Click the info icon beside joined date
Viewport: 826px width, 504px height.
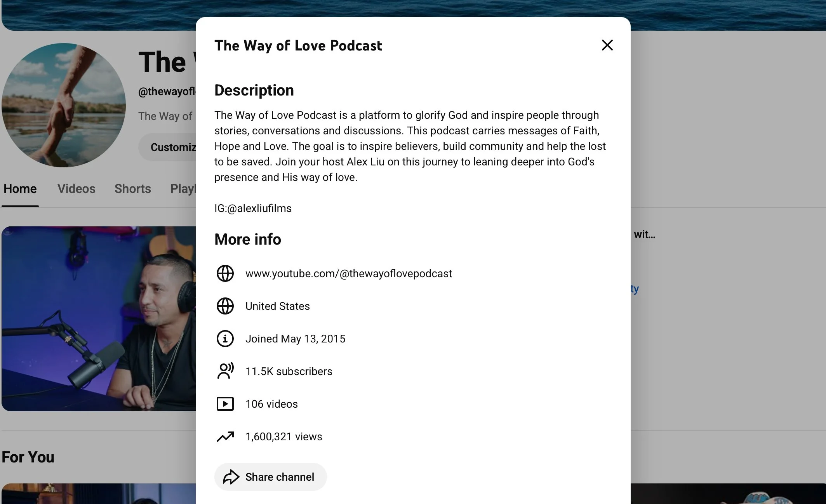(225, 339)
